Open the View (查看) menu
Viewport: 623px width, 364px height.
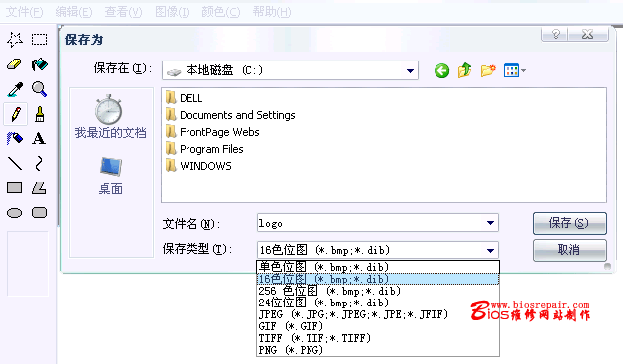(x=123, y=12)
